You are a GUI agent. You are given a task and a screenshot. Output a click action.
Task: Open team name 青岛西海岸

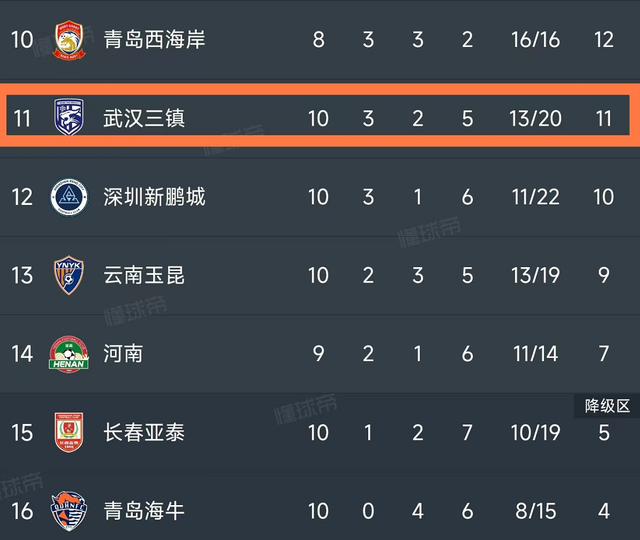click(x=155, y=40)
